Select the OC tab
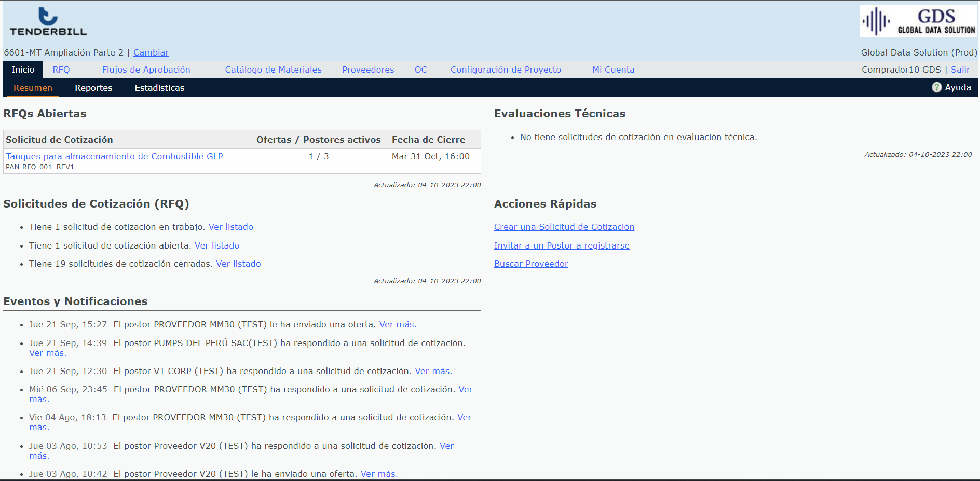980x481 pixels. coord(420,70)
